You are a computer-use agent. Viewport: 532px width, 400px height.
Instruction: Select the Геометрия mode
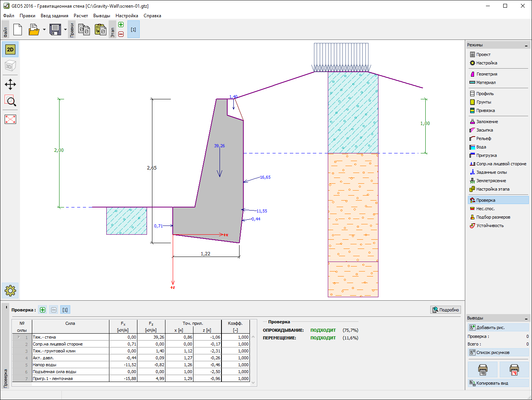point(498,74)
